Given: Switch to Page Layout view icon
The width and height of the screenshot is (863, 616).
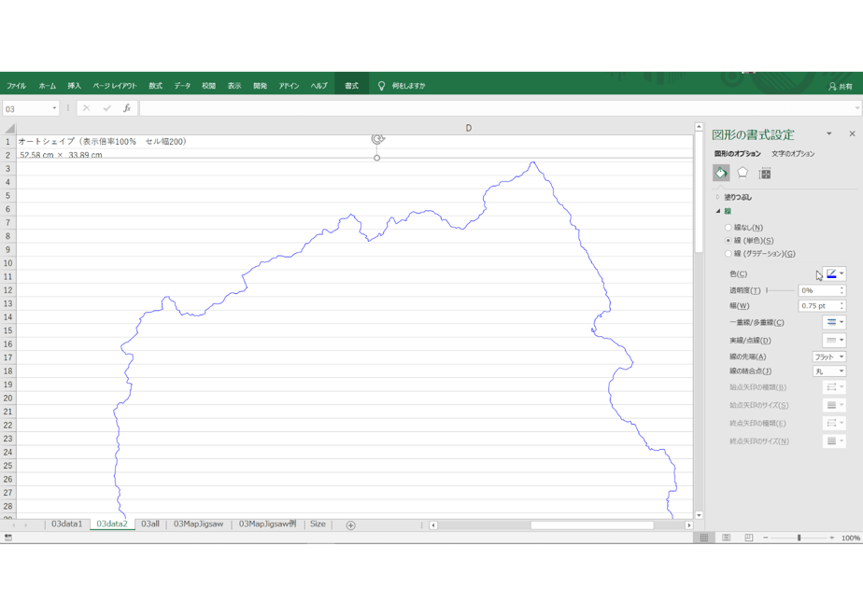Looking at the screenshot, I should coord(727,538).
